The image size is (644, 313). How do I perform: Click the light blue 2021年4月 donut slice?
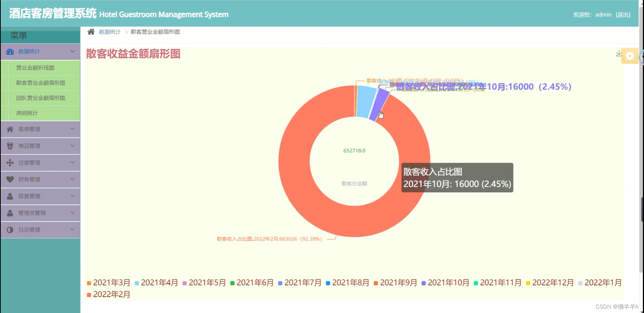[365, 102]
